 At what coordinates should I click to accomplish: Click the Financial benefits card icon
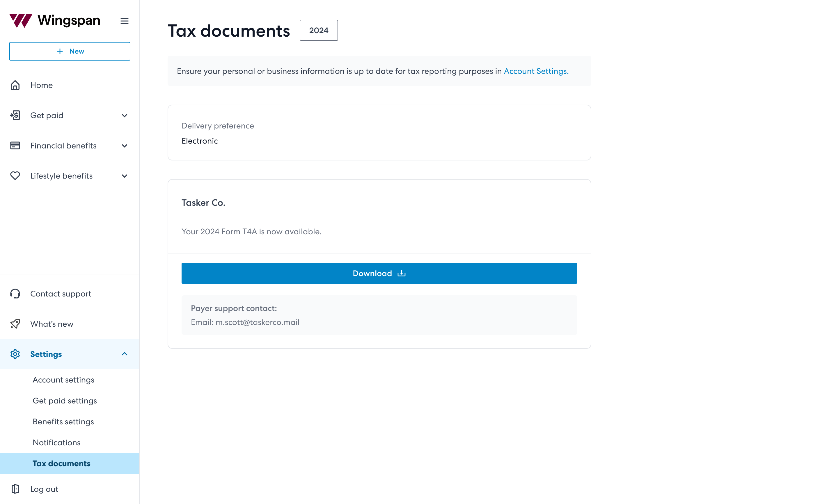(15, 146)
